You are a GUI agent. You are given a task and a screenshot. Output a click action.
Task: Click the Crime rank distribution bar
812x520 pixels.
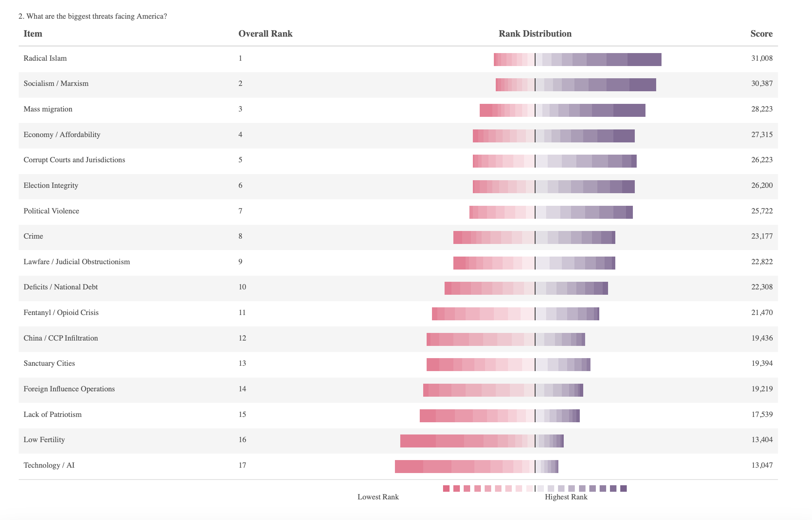tap(534, 237)
